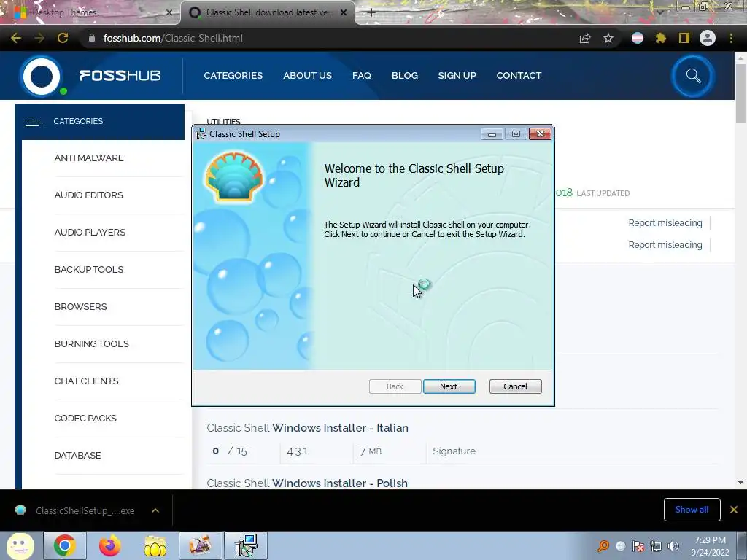Click the network tray icon
Screen dimensions: 747x560
click(656, 546)
